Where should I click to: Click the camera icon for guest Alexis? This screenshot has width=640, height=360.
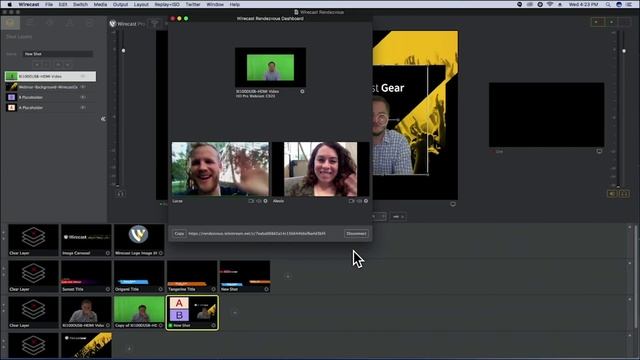pyautogui.click(x=351, y=201)
